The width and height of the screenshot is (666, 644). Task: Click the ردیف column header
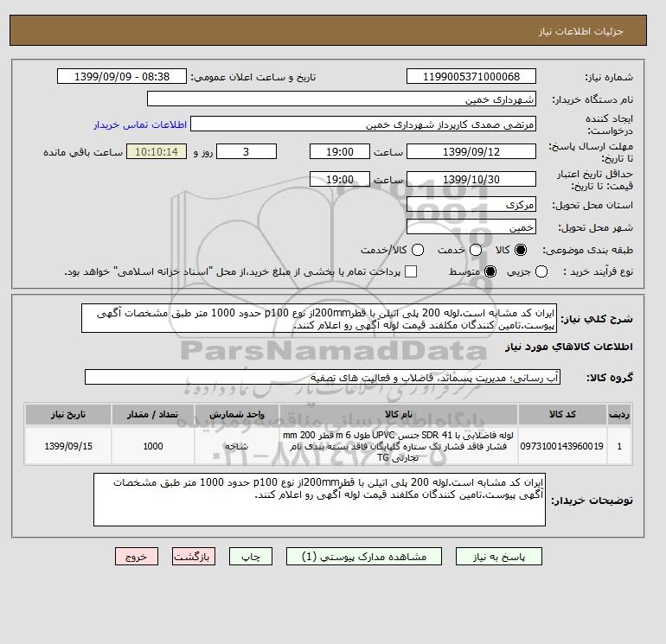pyautogui.click(x=619, y=414)
